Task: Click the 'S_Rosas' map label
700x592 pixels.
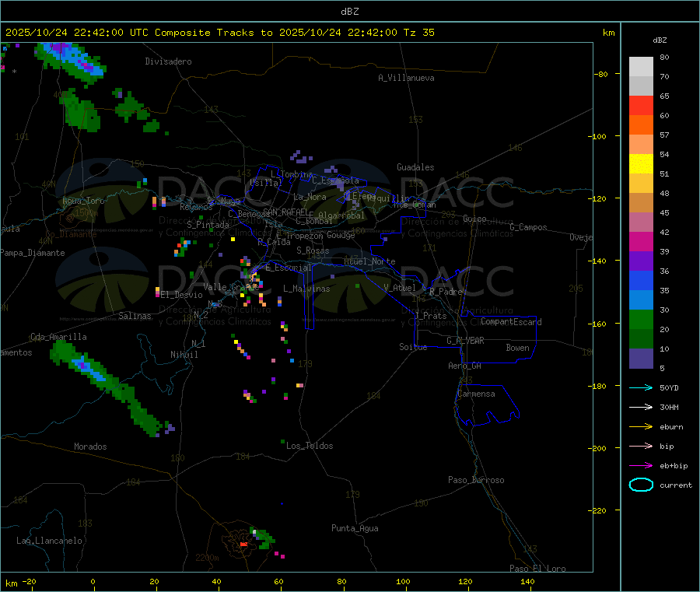Action: coord(313,250)
